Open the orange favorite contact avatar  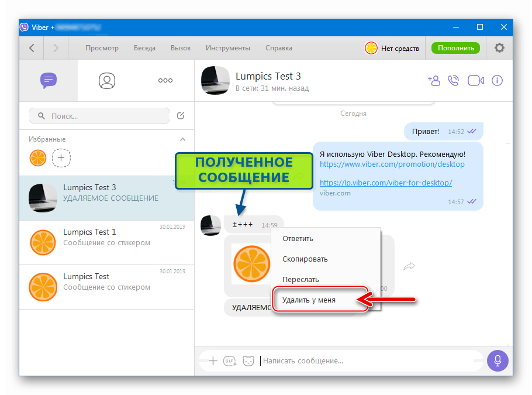[x=38, y=158]
